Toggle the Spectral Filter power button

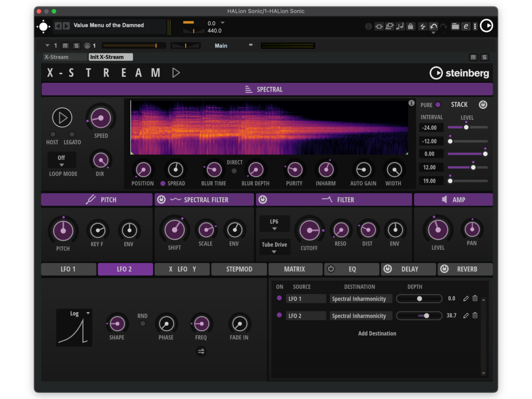[x=161, y=199]
